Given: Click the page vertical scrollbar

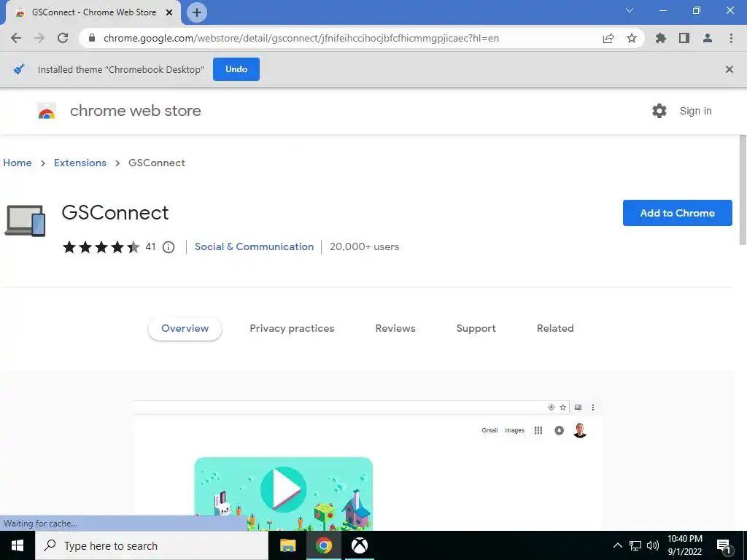Looking at the screenshot, I should 743,190.
